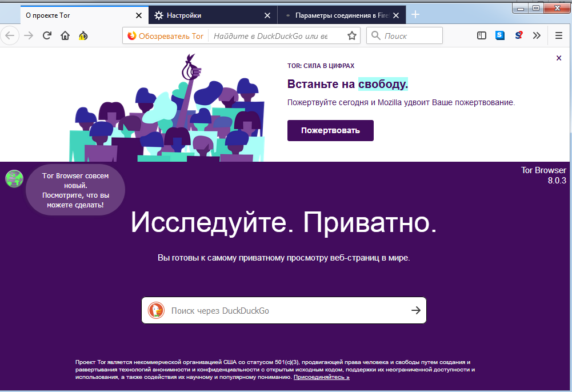Viewport: 572px width, 392px height.
Task: Open the Tor onion button menu
Action: 83,36
